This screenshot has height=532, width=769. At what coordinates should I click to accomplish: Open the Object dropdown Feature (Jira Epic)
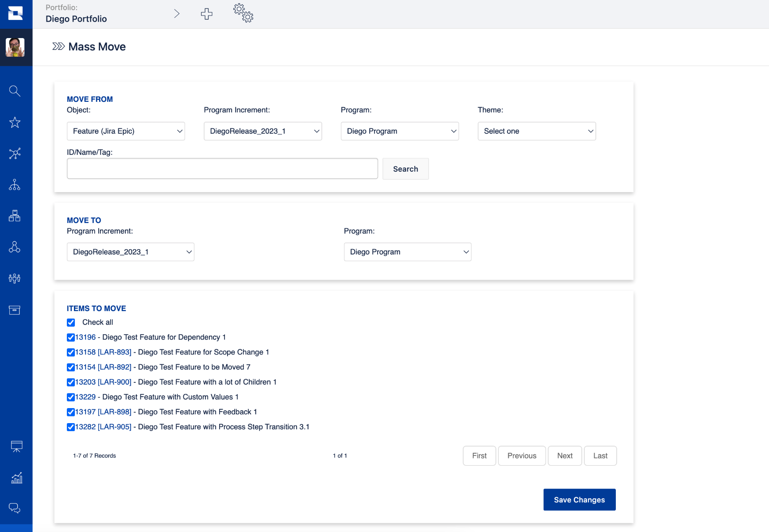pos(126,131)
